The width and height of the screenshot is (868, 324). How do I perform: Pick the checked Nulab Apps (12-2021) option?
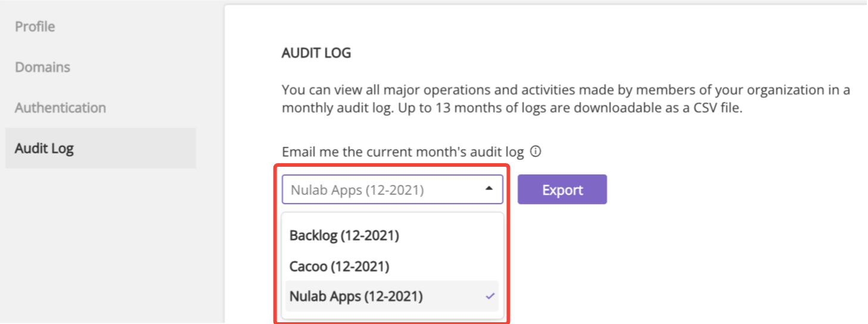point(393,296)
